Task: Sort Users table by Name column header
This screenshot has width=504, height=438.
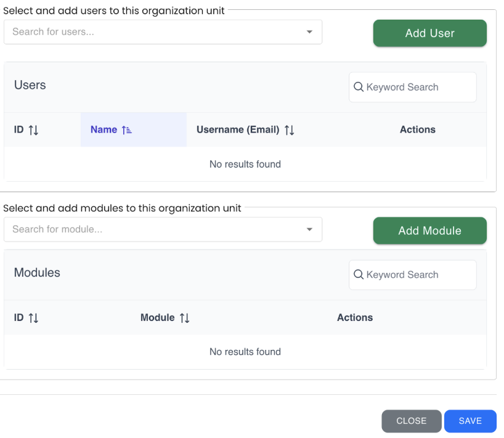Action: pos(104,130)
